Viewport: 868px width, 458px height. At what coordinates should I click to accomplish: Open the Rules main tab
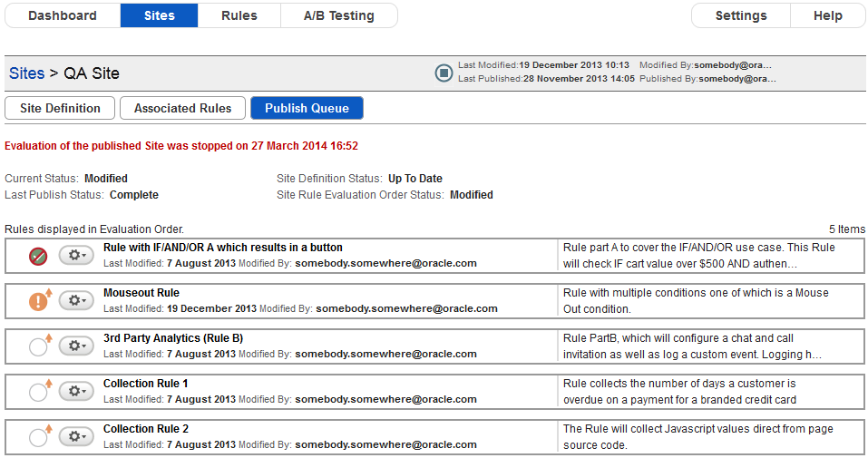pyautogui.click(x=239, y=15)
